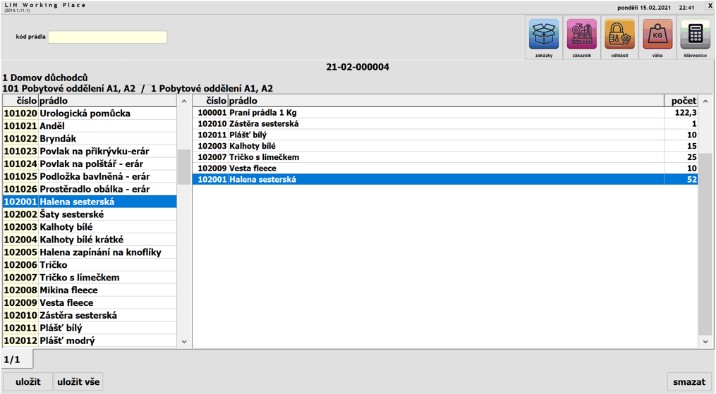716x394 pixels.
Task: Open the zakázky orders box icon
Action: [543, 34]
